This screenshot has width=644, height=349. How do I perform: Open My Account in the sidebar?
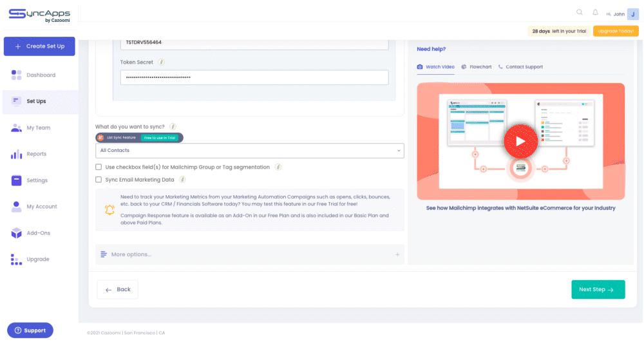40,207
